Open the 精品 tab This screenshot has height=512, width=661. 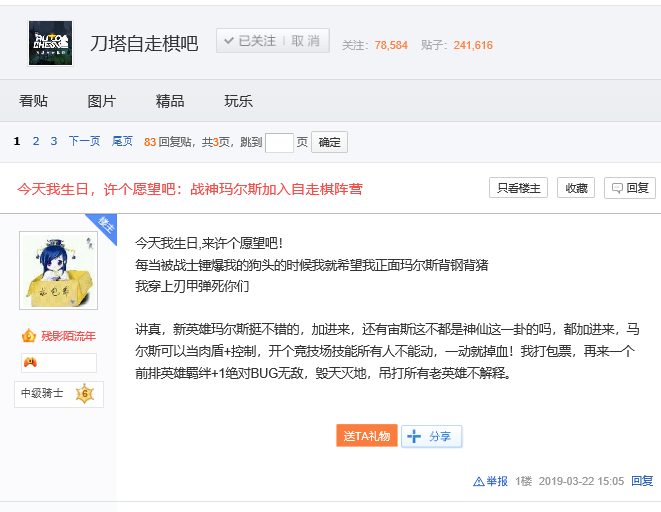(170, 101)
